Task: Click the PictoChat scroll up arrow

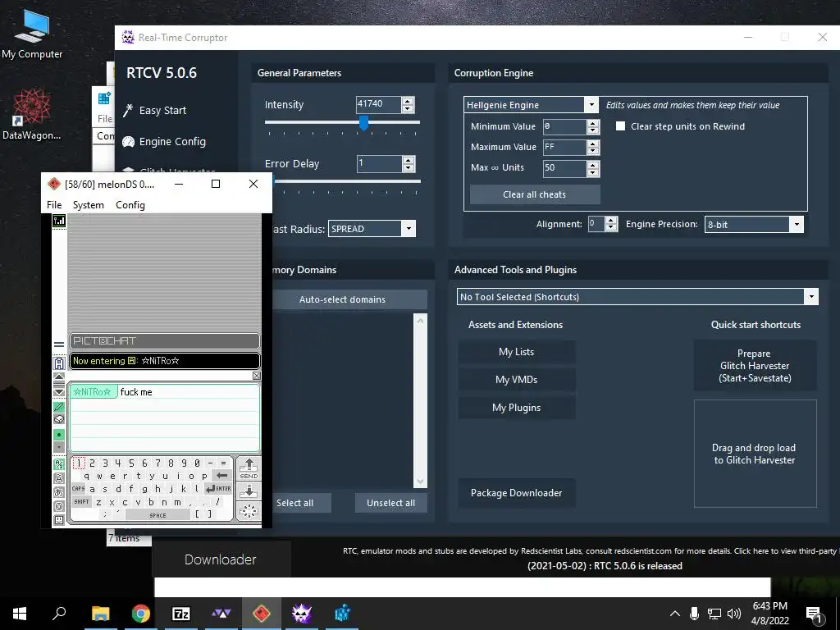Action: 59,377
